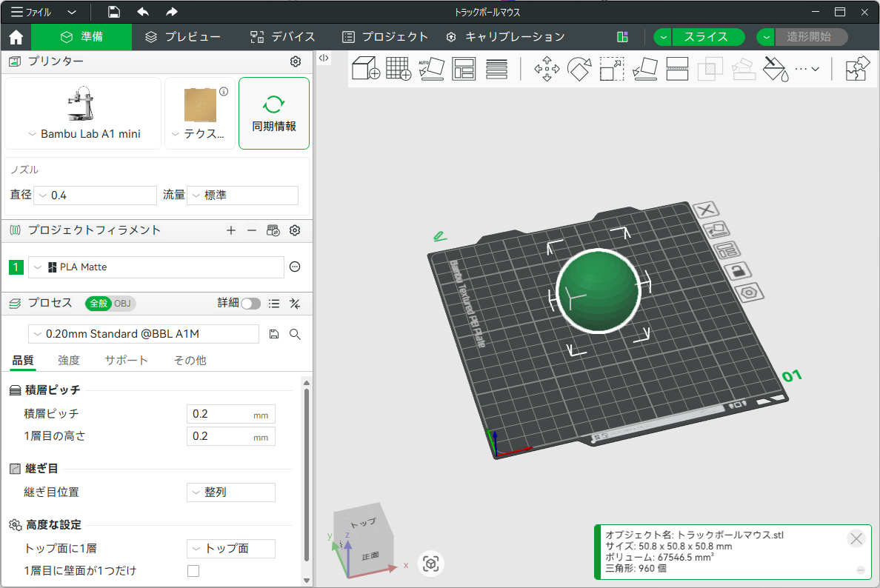Screen dimensions: 880x588
Task: Click the slice plate layout icon
Action: click(x=621, y=37)
